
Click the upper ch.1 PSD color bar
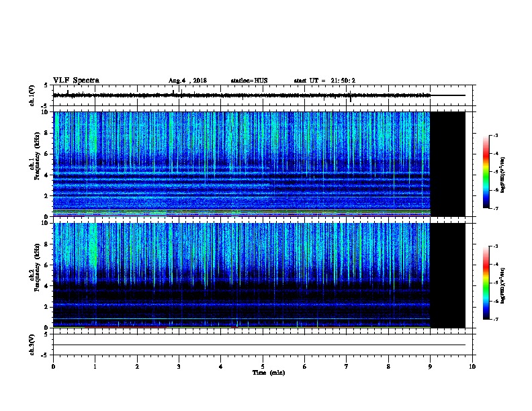point(486,172)
